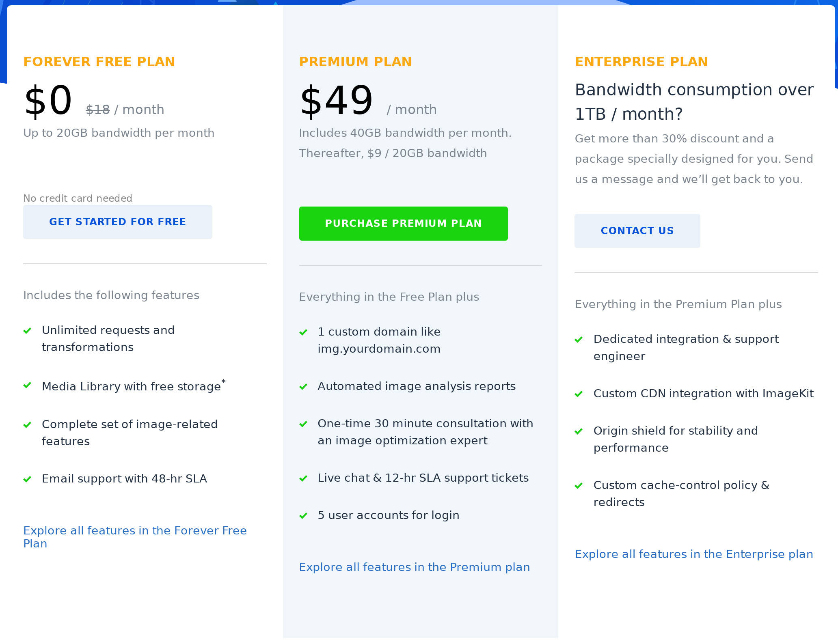Expand all features in the Premium plan

tap(415, 567)
